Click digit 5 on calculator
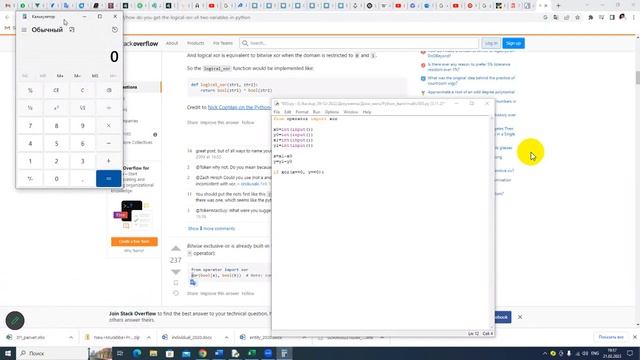 click(56, 143)
